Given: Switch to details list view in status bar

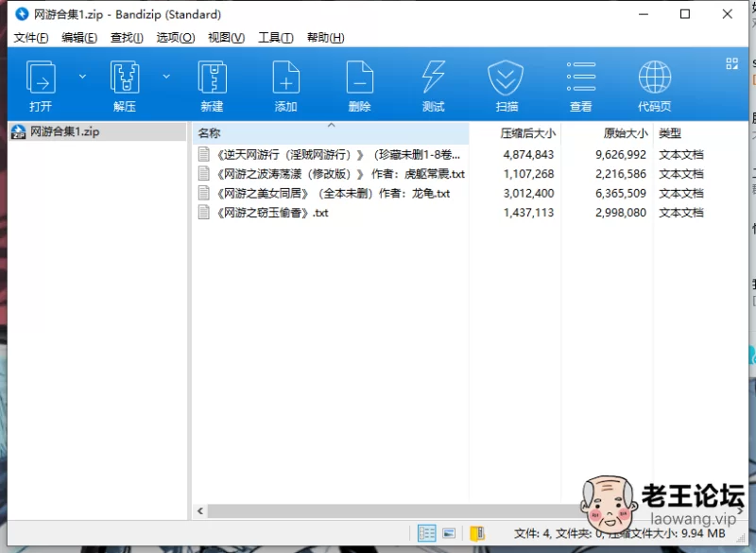Looking at the screenshot, I should (x=427, y=533).
